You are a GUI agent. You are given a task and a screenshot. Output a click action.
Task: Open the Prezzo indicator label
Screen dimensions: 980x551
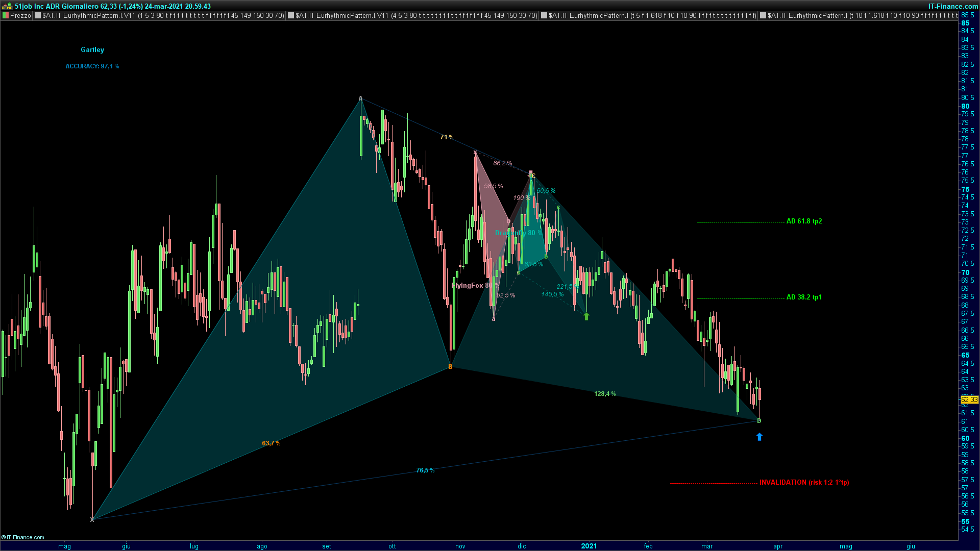click(20, 16)
